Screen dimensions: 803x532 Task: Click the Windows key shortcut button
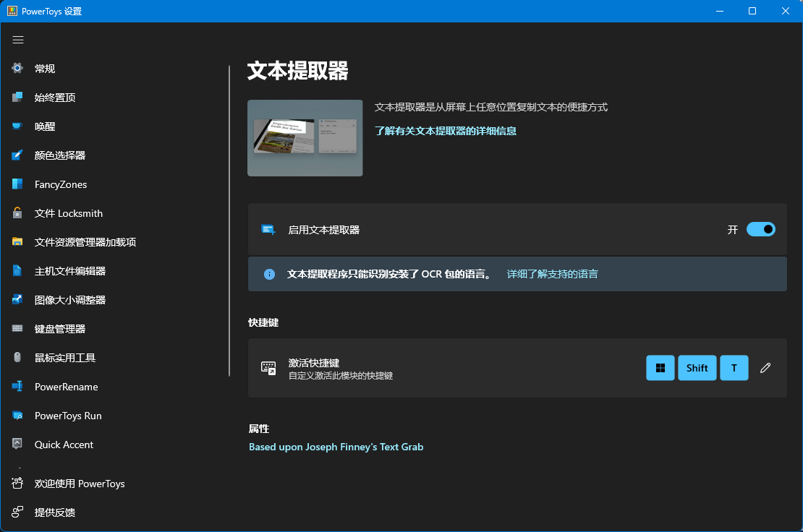point(660,368)
